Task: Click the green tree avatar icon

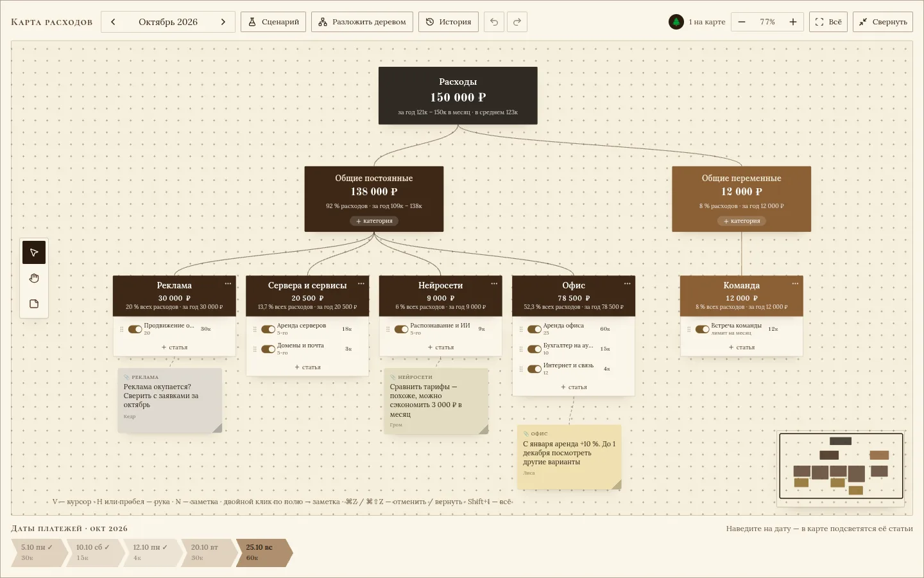Action: [676, 22]
